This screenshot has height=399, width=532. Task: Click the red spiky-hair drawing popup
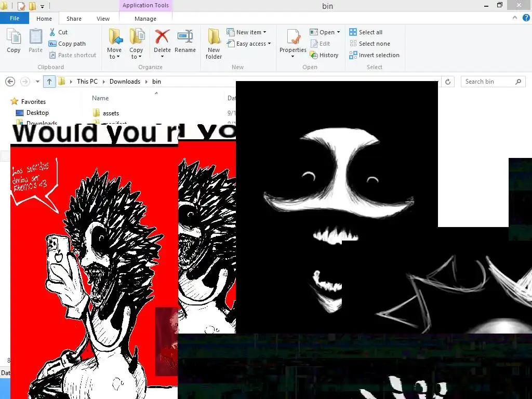(94, 261)
